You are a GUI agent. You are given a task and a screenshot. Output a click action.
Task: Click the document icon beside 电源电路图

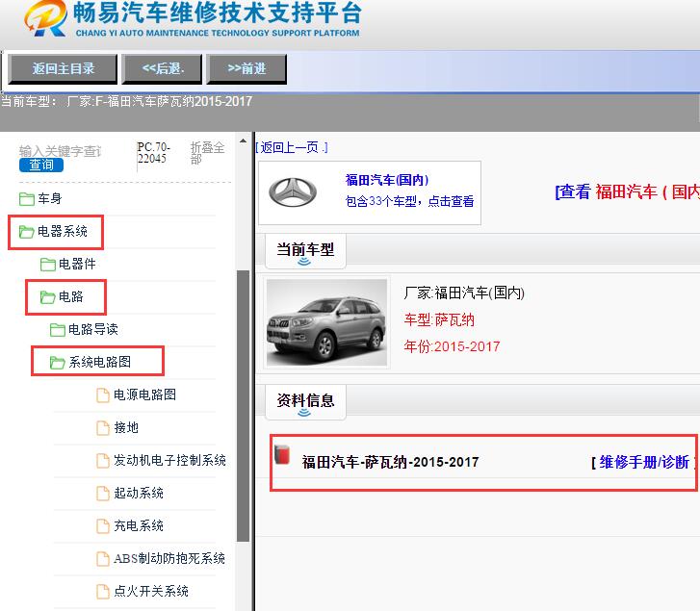[103, 395]
